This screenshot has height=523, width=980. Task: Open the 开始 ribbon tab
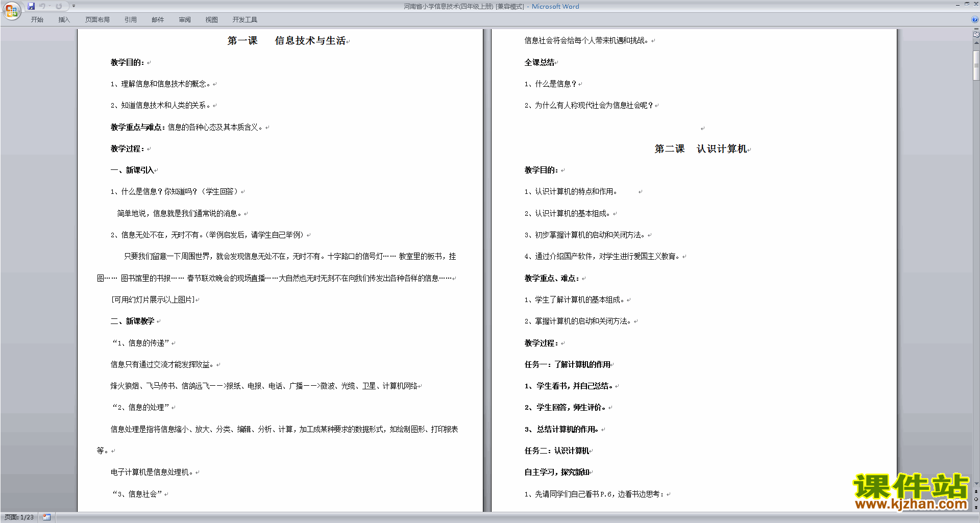37,20
